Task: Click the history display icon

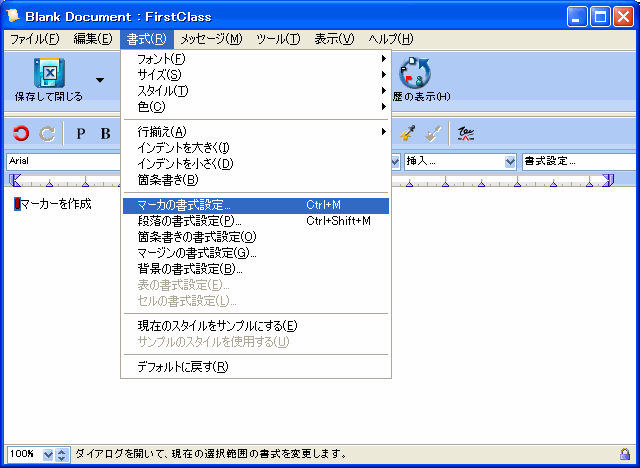Action: 414,74
